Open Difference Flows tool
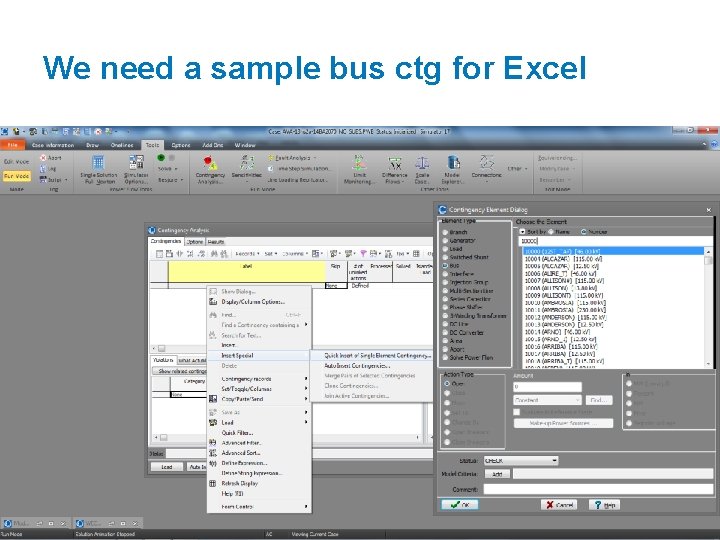The height and width of the screenshot is (540, 720). (394, 170)
